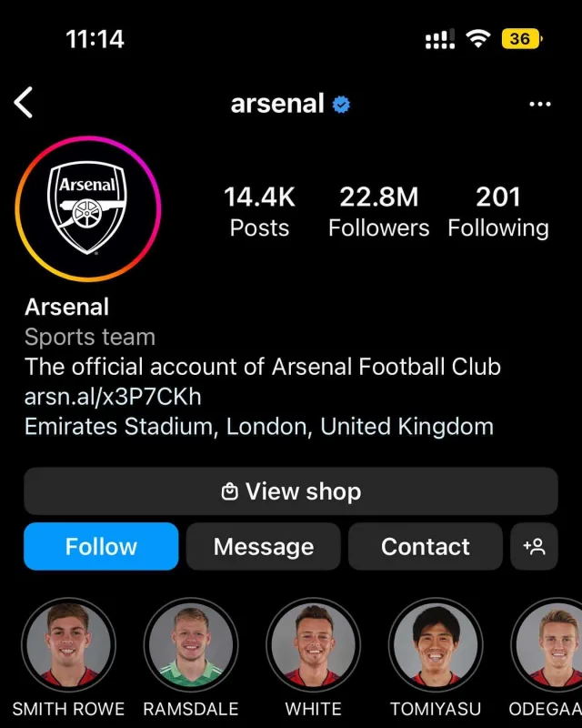Tap the shopping bag icon in View shop
582x728 pixels.
coord(230,492)
